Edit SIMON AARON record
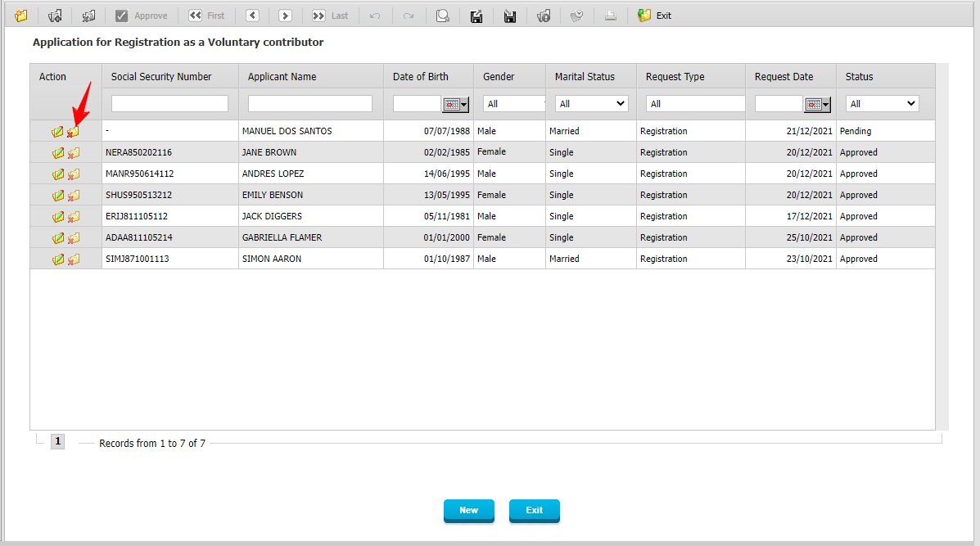980x546 pixels. pyautogui.click(x=57, y=259)
